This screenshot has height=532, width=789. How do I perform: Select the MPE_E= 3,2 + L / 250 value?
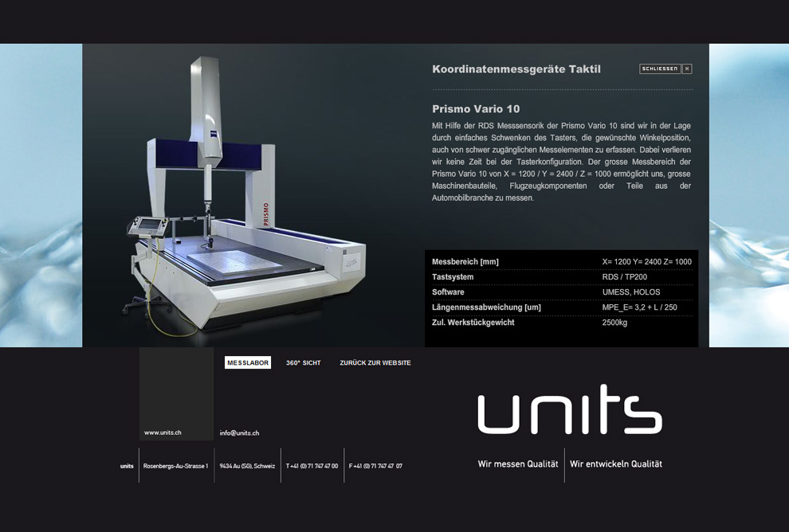(x=639, y=307)
